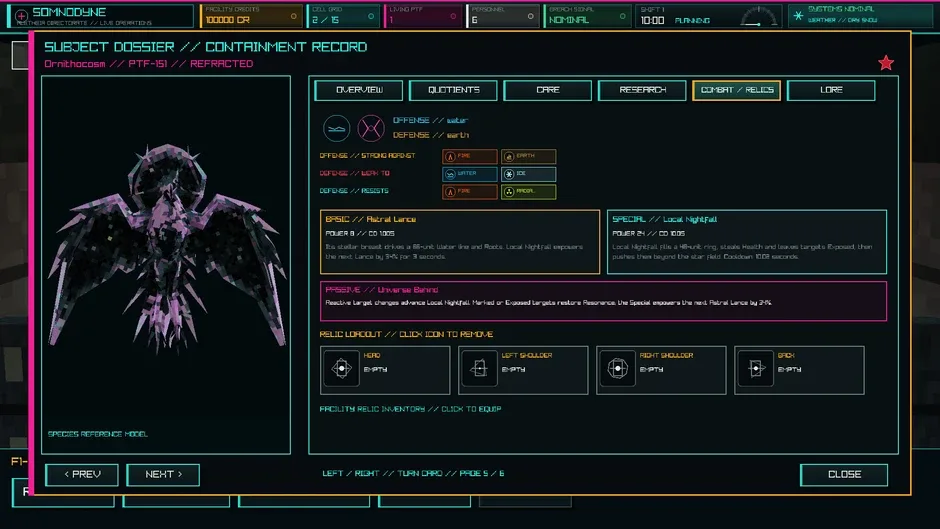
Task: Click the weather snowflake status icon
Action: (x=798, y=16)
